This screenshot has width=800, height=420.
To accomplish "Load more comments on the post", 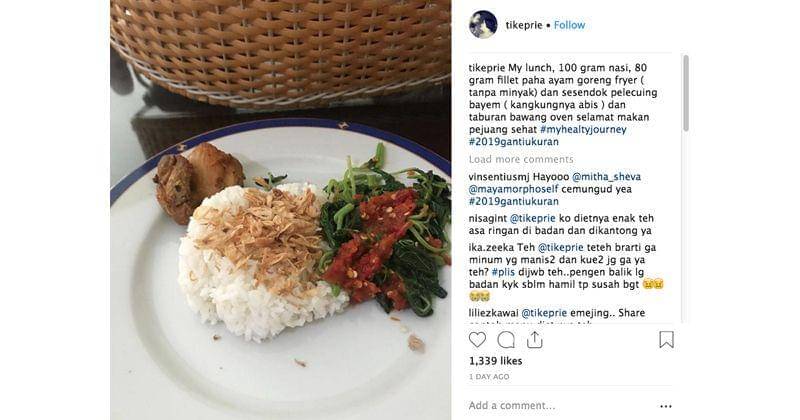I will (x=521, y=159).
